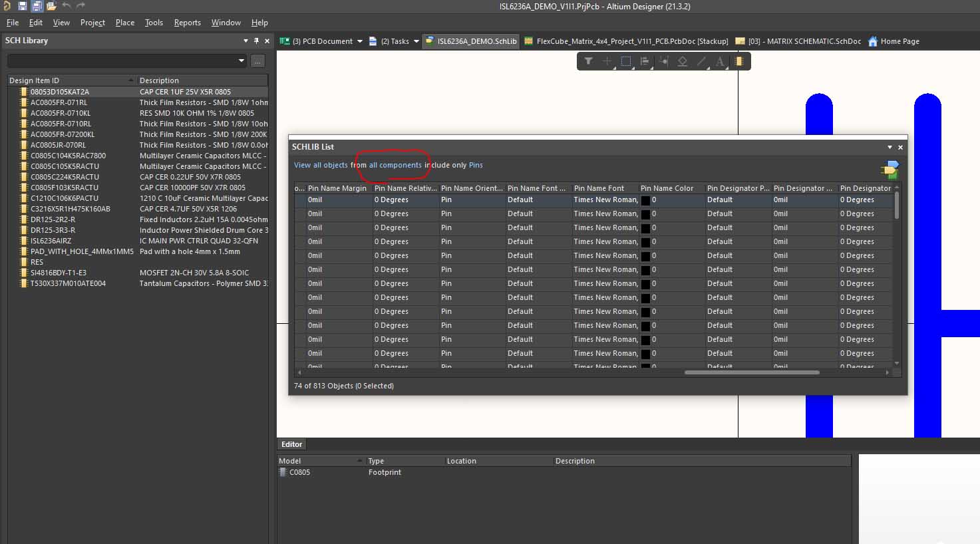
Task: Click the "View all objects" link
Action: 321,165
